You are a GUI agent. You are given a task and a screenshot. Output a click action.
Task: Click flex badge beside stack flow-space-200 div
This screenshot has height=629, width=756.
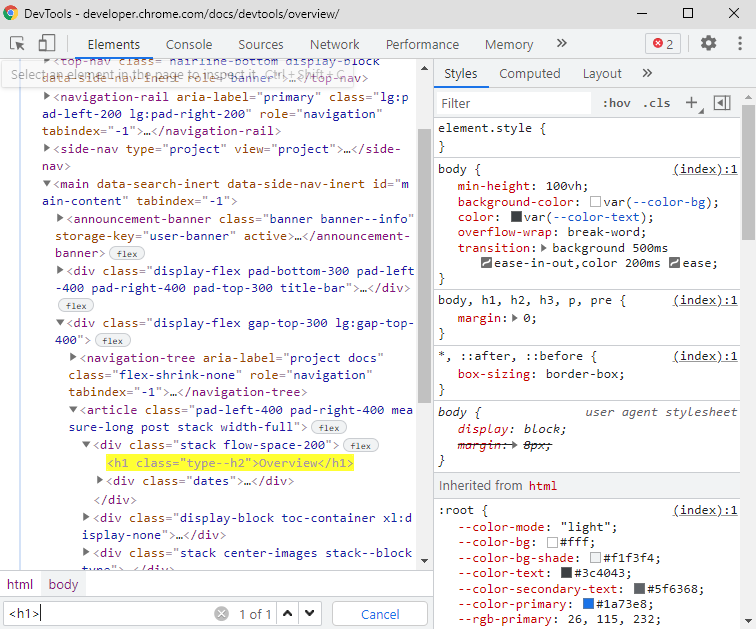pyautogui.click(x=360, y=446)
